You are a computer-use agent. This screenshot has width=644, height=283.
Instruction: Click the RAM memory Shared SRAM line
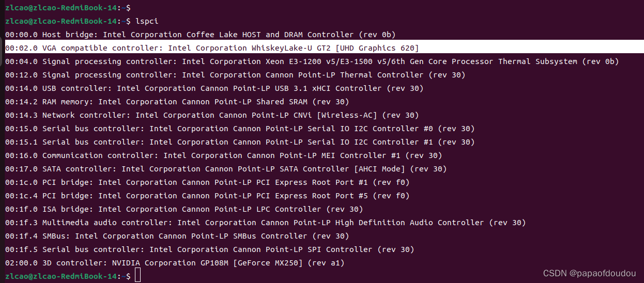pyautogui.click(x=177, y=102)
